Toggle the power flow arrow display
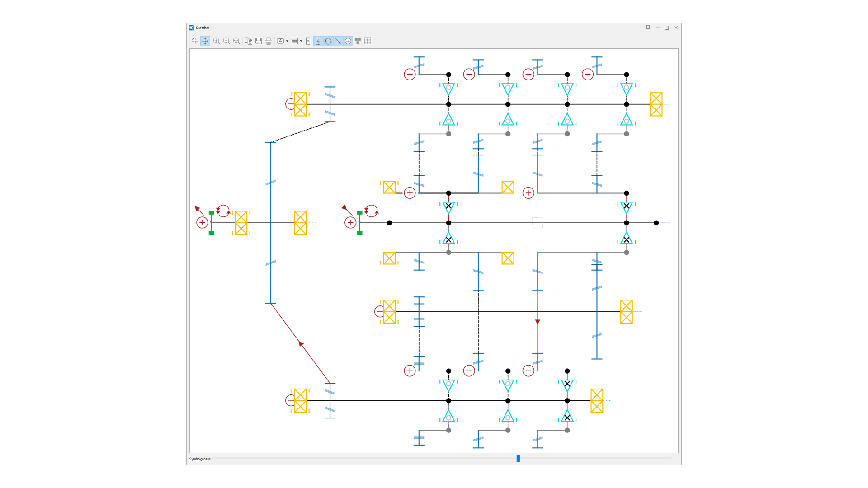This screenshot has height=488, width=868. [x=338, y=41]
